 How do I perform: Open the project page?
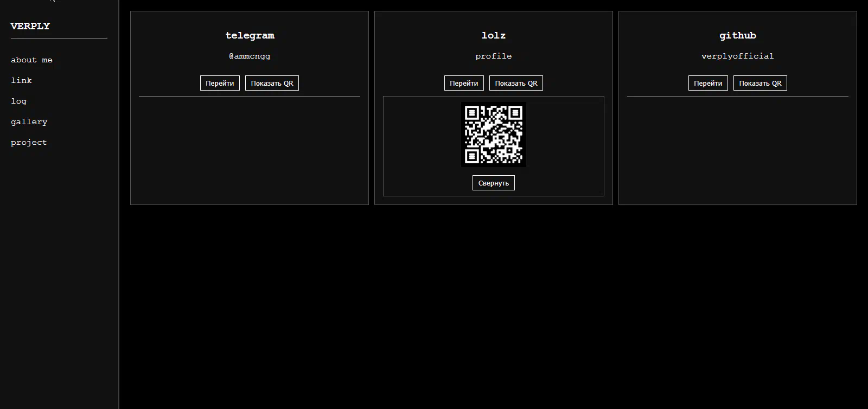point(29,143)
